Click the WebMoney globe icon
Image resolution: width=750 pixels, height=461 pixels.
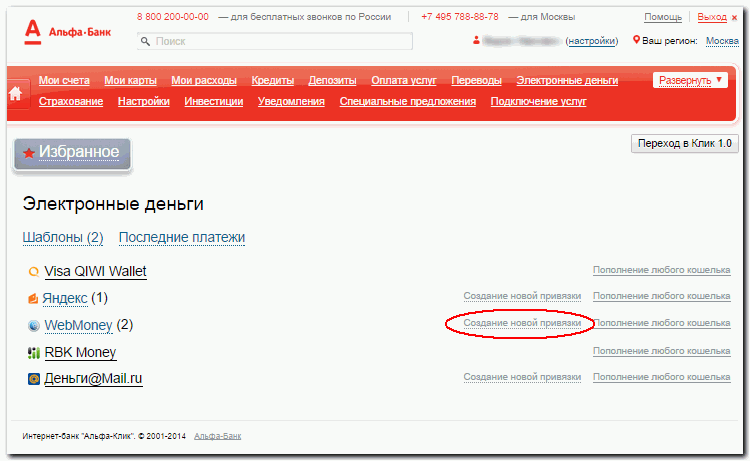[x=33, y=326]
